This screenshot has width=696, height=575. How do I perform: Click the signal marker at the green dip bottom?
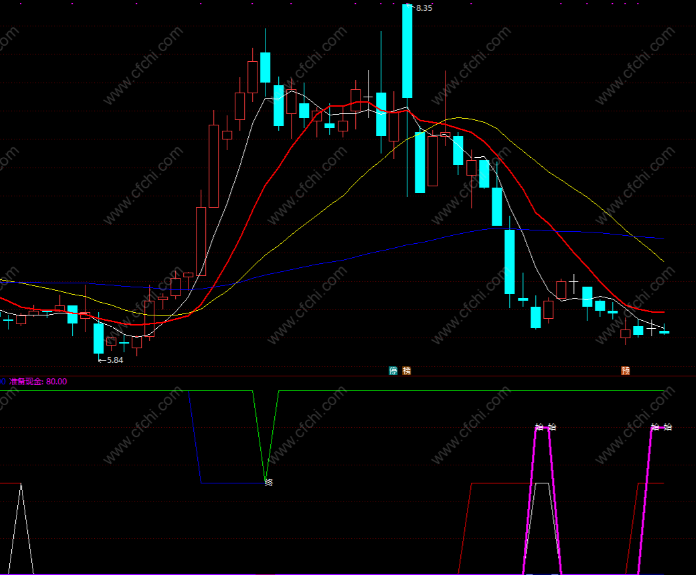[x=269, y=482]
